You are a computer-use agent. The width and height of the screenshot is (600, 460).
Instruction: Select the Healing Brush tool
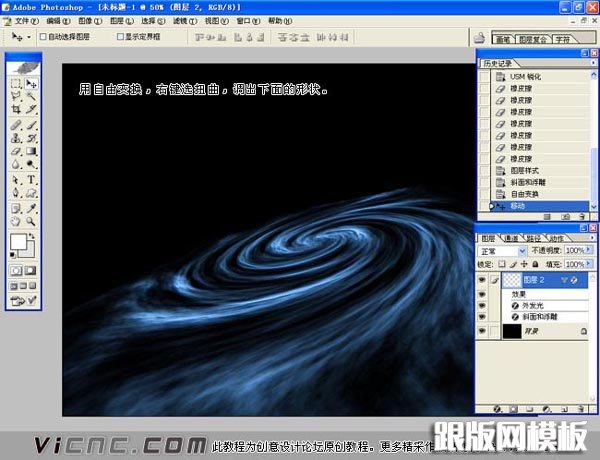16,125
